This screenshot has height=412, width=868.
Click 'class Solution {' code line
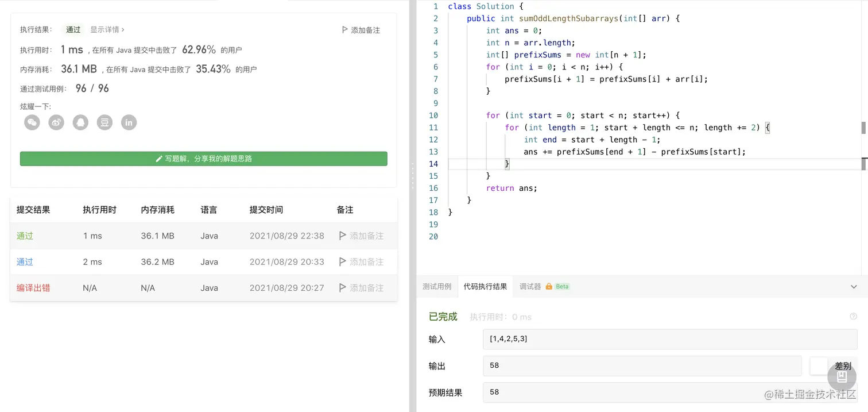click(x=486, y=6)
